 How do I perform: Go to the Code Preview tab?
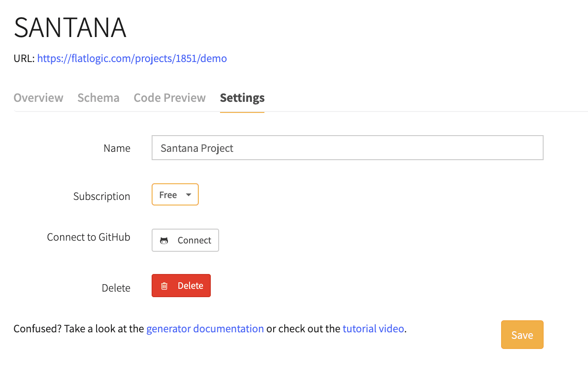(170, 98)
